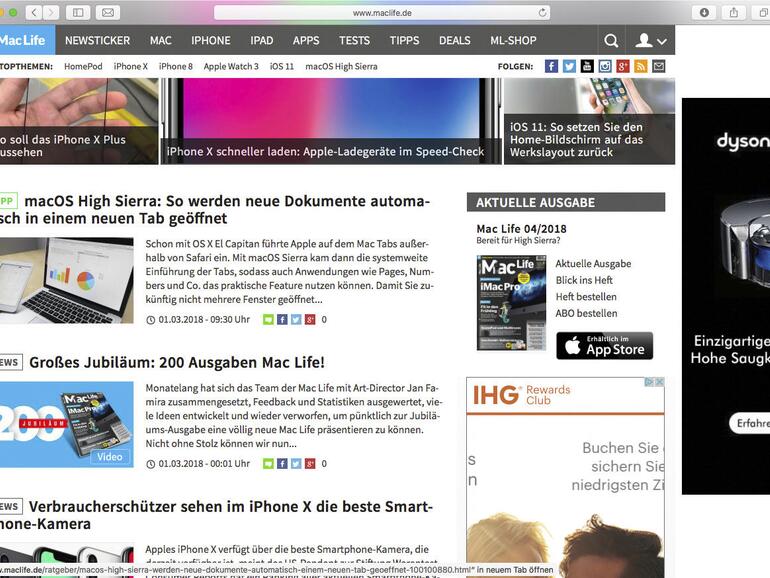Open the APPS section
Viewport: 770px width, 578px height.
306,40
